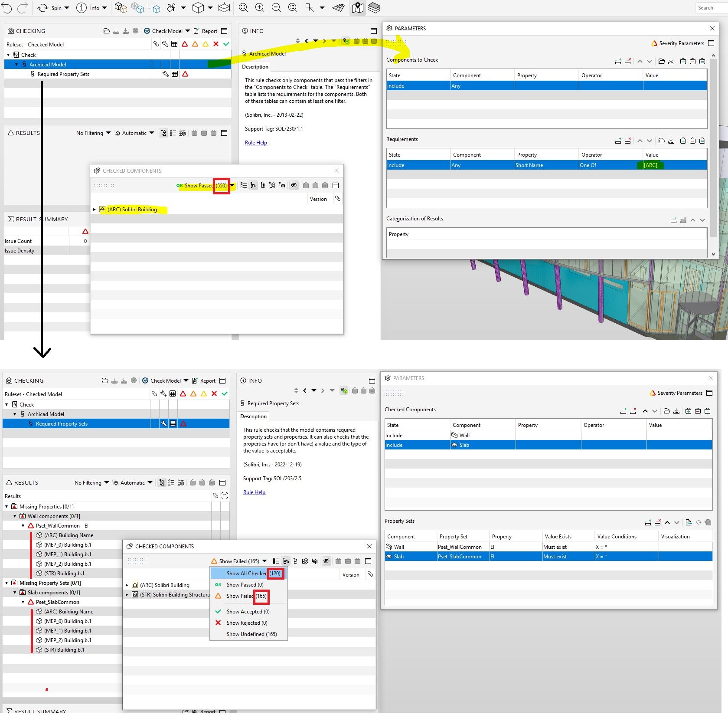Click the floor grid plane icon
The height and width of the screenshot is (718, 728).
click(x=339, y=8)
